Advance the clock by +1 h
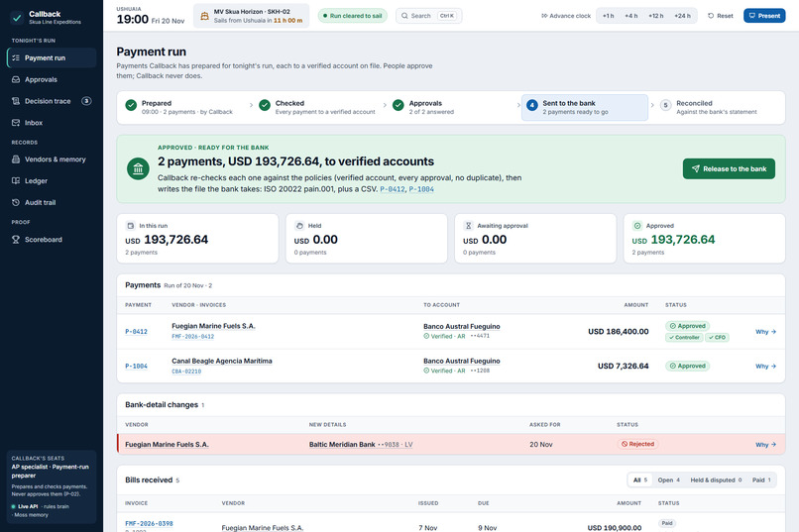Viewport: 799px width, 532px height. pos(608,16)
